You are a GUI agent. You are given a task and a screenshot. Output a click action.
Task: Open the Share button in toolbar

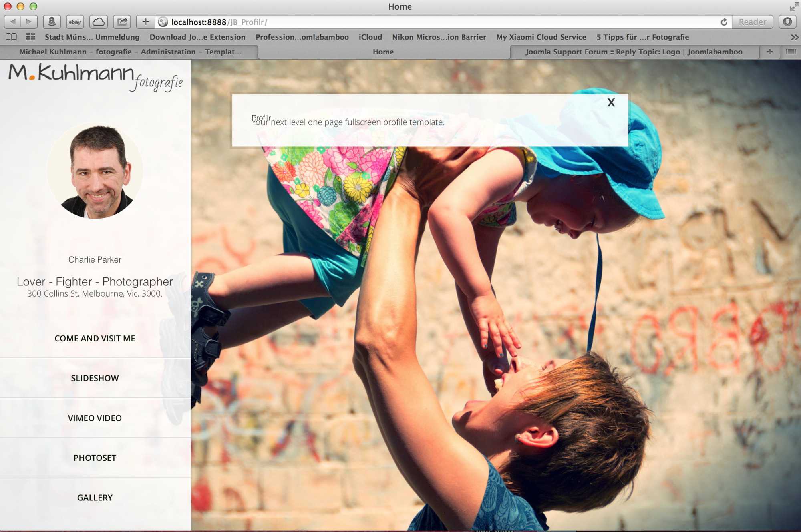click(x=122, y=22)
